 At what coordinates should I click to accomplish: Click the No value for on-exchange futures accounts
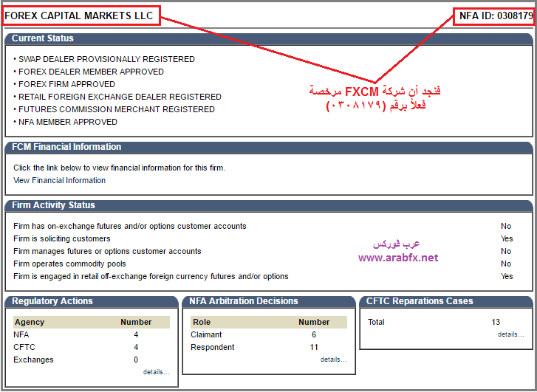pos(506,227)
